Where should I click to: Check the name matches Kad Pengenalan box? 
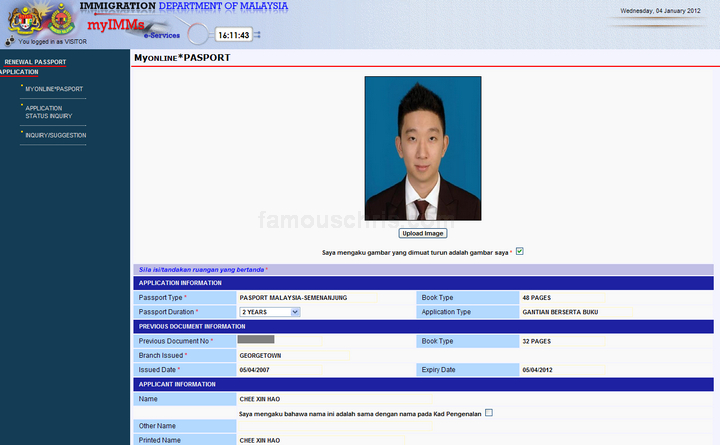point(489,413)
